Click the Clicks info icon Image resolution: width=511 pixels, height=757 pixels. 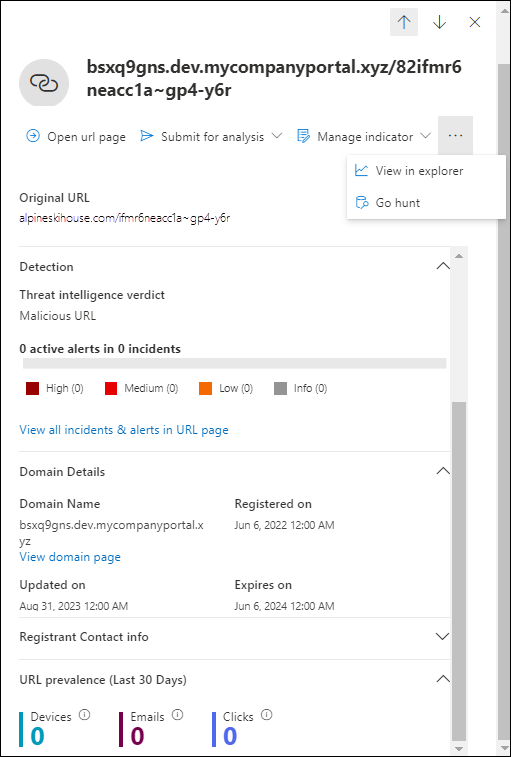tap(266, 715)
